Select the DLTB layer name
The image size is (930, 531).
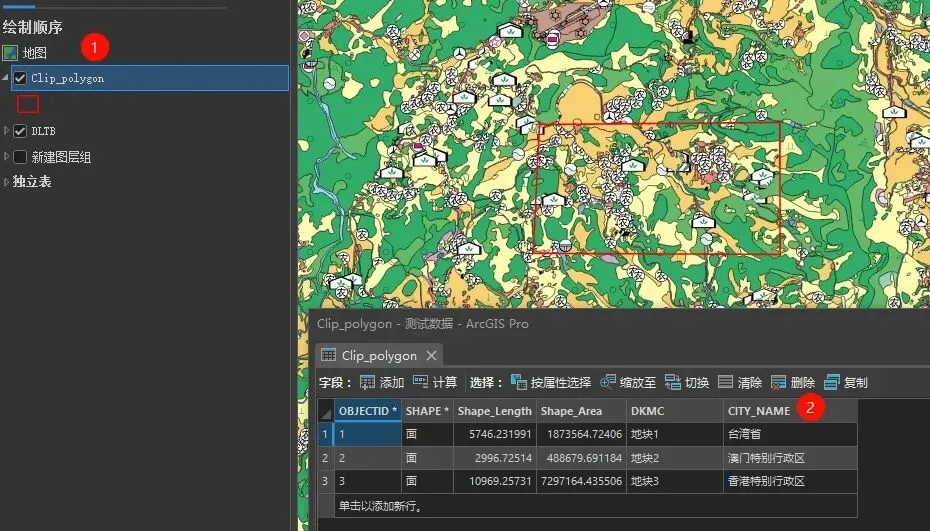coord(43,131)
